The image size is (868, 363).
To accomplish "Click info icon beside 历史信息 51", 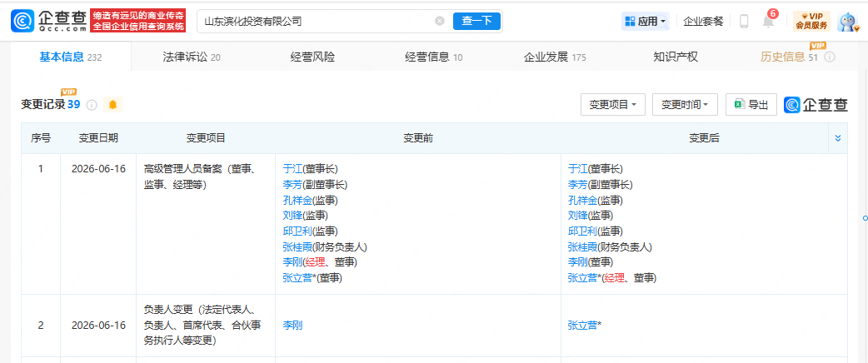I will (x=830, y=57).
